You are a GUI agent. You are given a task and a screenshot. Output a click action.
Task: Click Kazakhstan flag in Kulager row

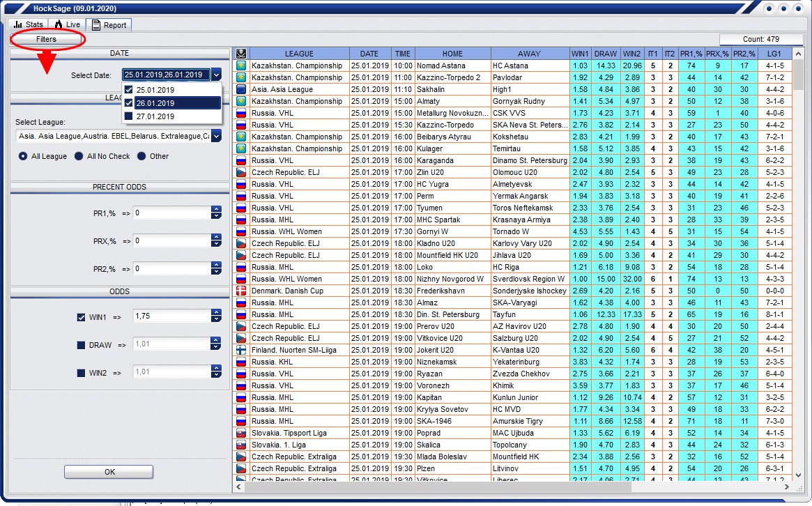point(240,148)
